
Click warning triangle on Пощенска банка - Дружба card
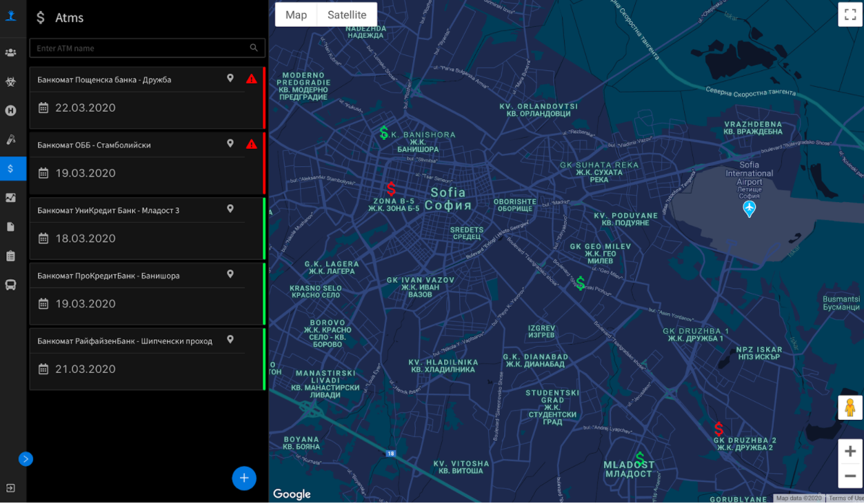pos(252,79)
